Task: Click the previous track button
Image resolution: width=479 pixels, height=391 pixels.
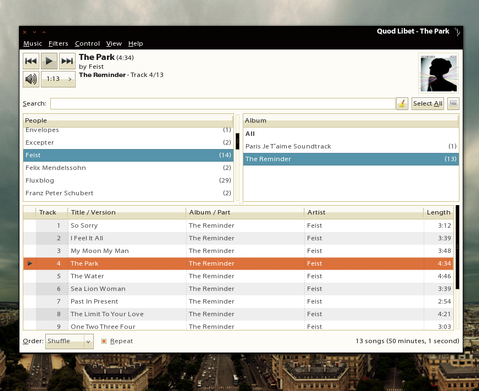Action: click(x=31, y=61)
